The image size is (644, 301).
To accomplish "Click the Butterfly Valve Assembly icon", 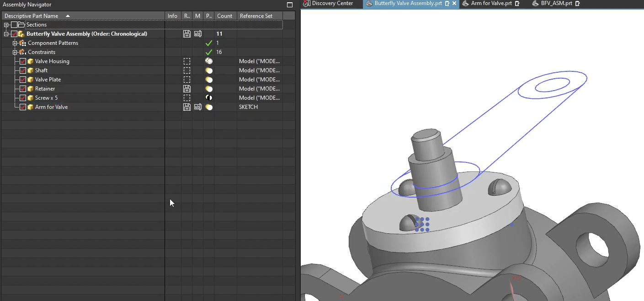I will pos(21,34).
